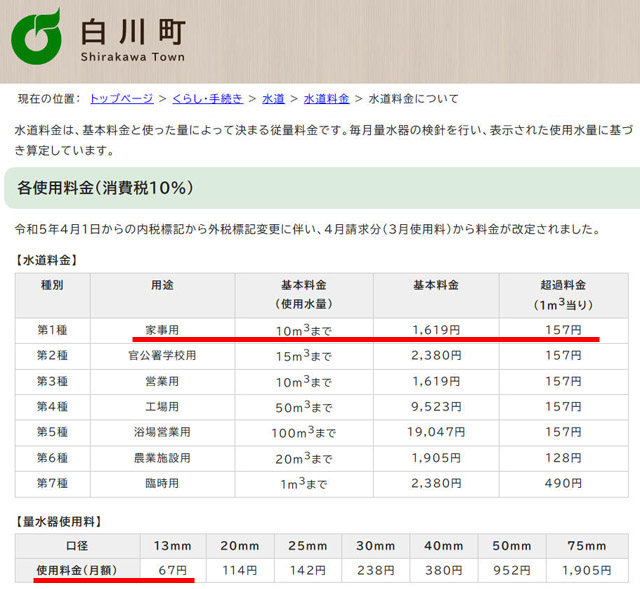The image size is (640, 589).
Task: Select the 工場用 cell
Action: (x=162, y=407)
